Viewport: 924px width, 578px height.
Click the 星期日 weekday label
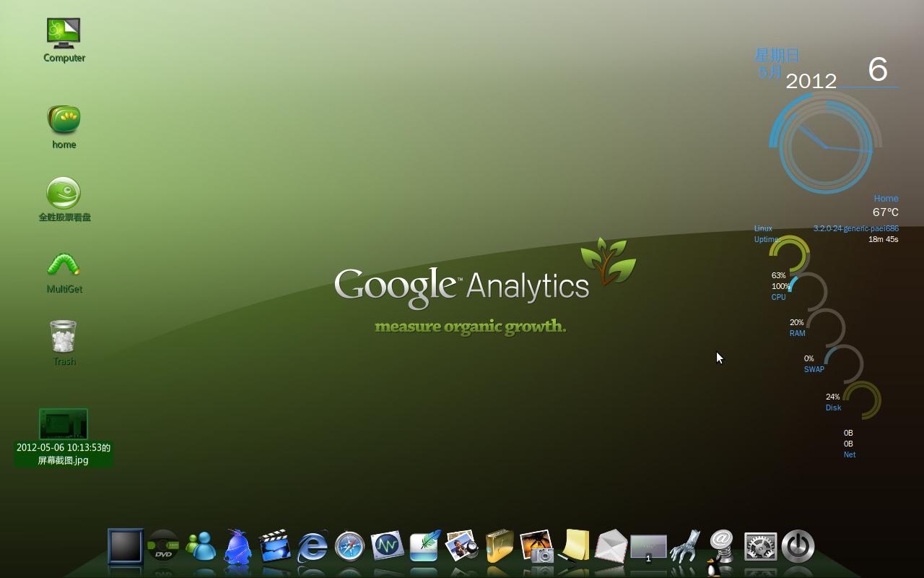pyautogui.click(x=777, y=56)
